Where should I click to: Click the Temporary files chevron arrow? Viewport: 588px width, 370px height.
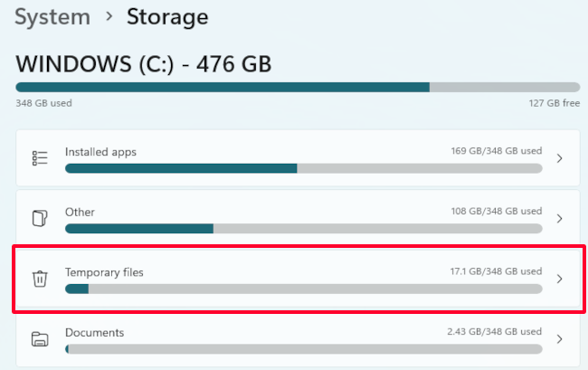559,279
